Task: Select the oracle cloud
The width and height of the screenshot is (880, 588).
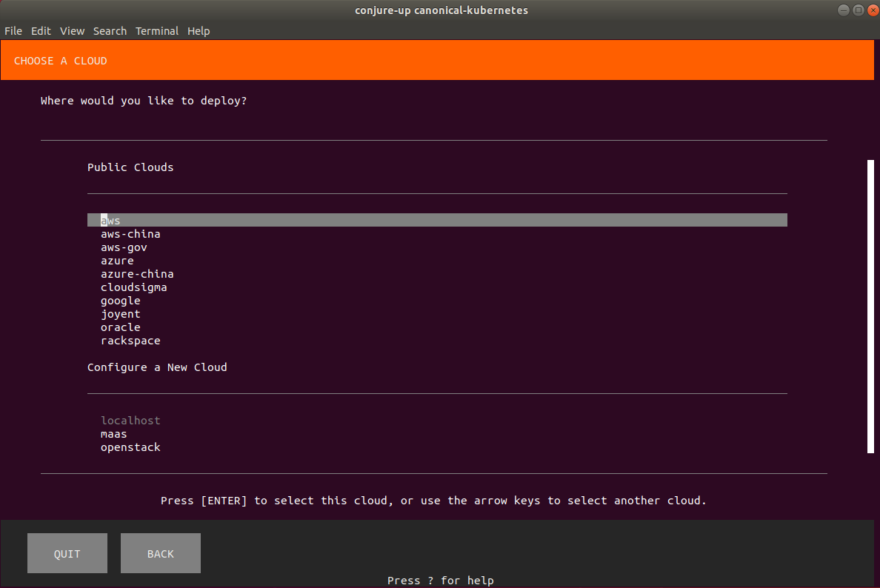Action: click(x=121, y=327)
